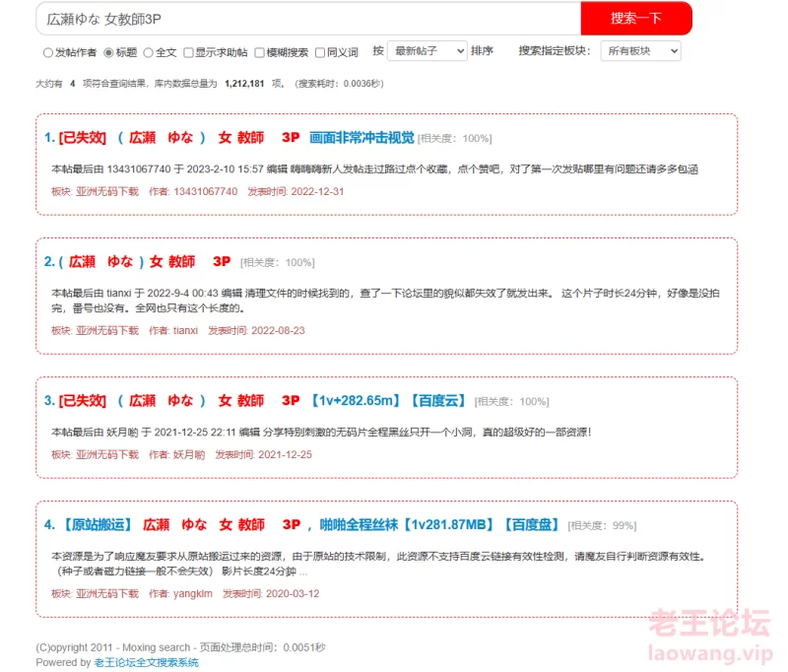Open the 最新帖子 sort dropdown
788x672 pixels.
click(427, 51)
